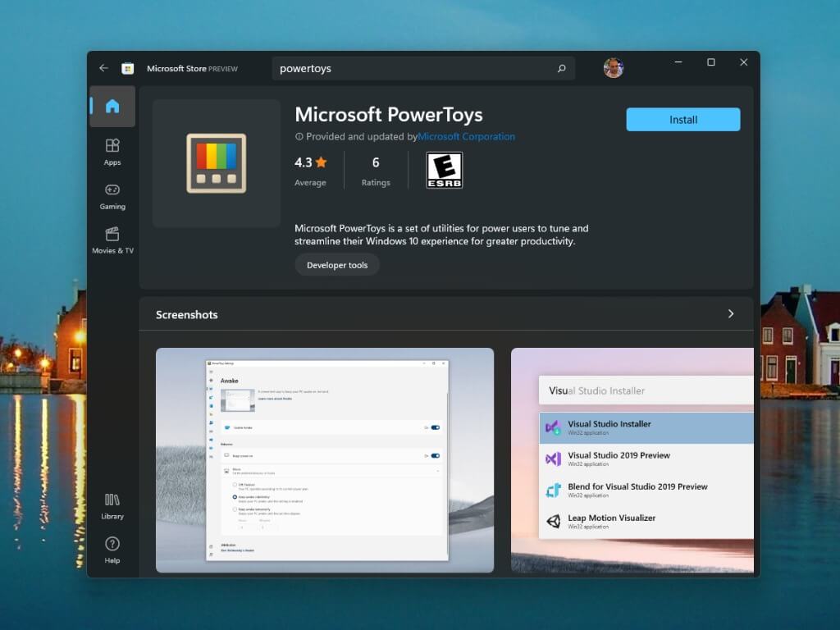The height and width of the screenshot is (630, 840).
Task: Open Help from the sidebar
Action: tap(112, 550)
